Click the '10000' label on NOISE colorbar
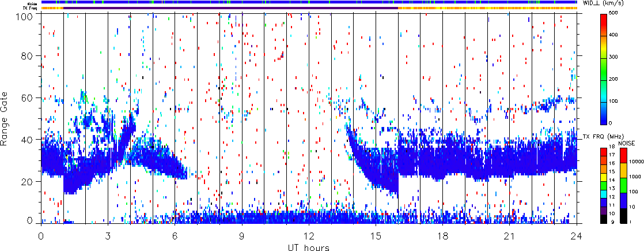 (x=637, y=162)
